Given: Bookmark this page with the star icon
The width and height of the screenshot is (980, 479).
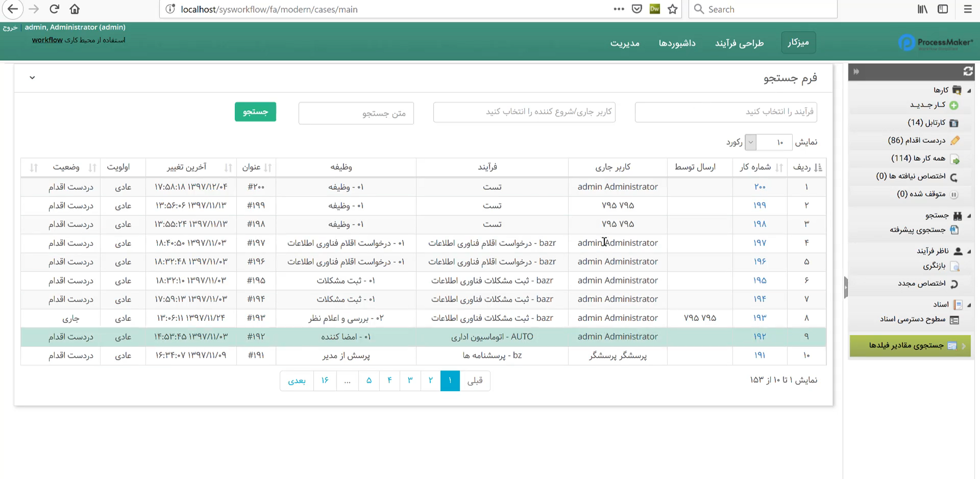Looking at the screenshot, I should pyautogui.click(x=673, y=9).
